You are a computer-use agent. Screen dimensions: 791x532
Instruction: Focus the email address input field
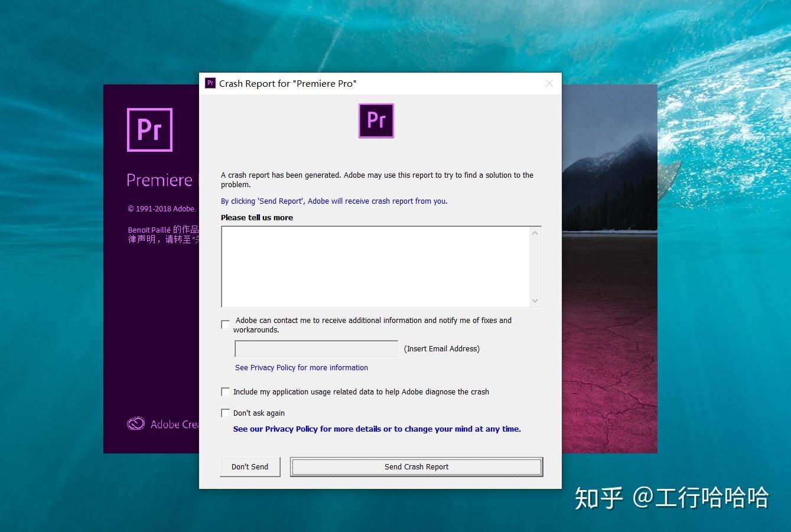[x=317, y=349]
